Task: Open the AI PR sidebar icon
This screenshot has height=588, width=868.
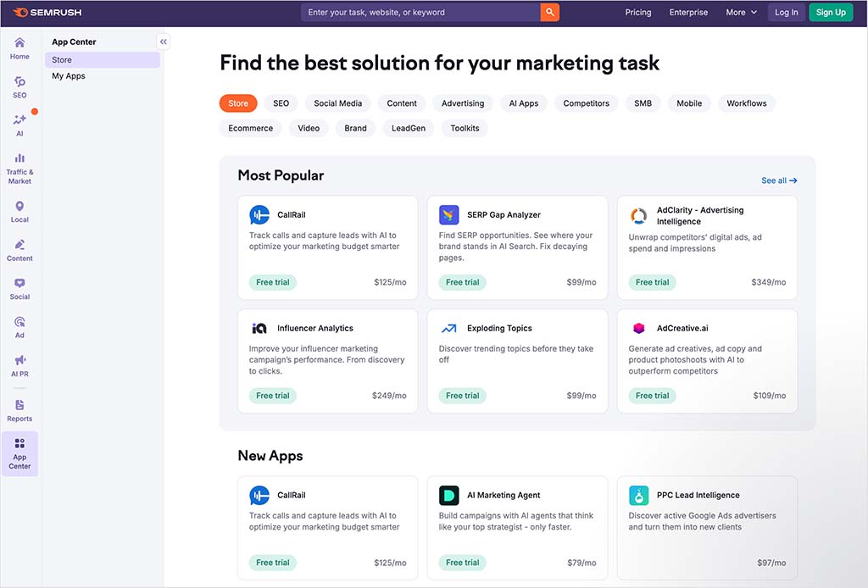Action: point(19,366)
